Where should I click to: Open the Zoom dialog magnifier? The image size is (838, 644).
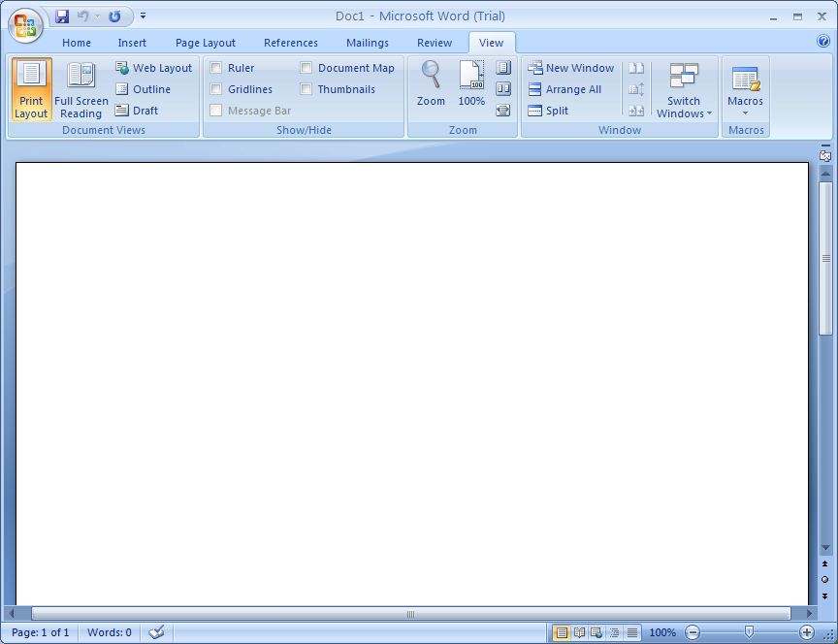[x=431, y=84]
